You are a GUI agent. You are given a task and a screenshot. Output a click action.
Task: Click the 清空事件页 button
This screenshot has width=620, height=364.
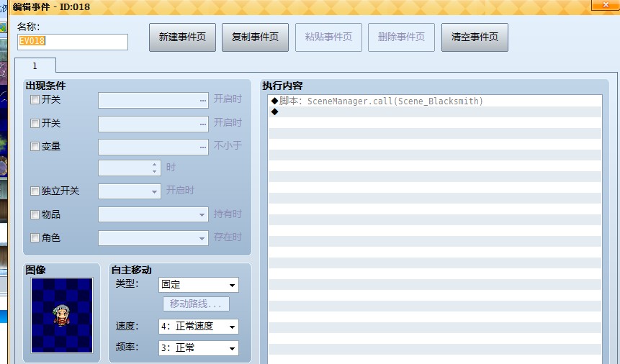point(475,37)
